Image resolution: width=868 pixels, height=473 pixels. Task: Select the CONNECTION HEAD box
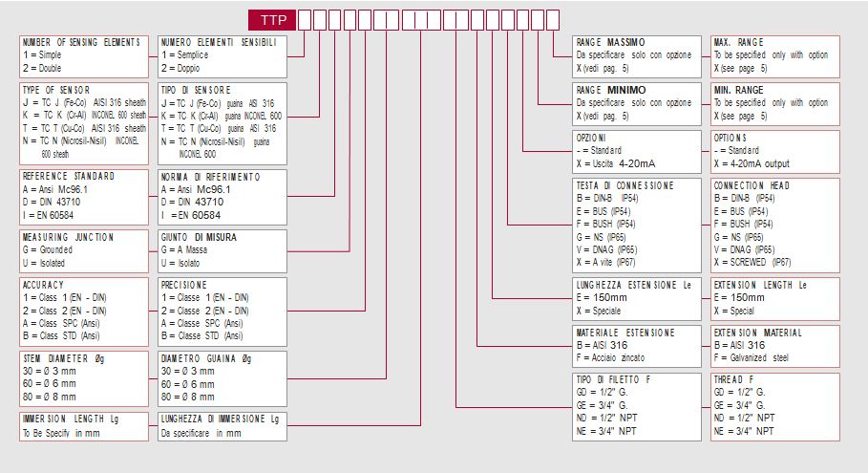click(x=774, y=224)
